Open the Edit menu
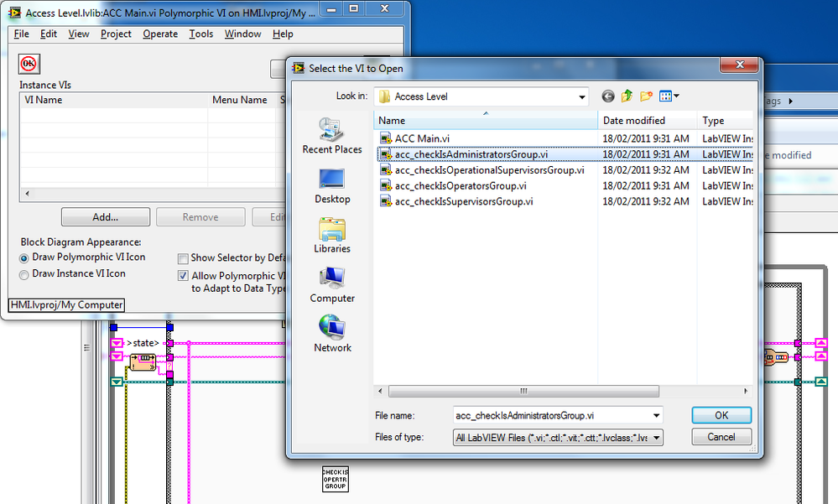838x504 pixels. [x=49, y=34]
